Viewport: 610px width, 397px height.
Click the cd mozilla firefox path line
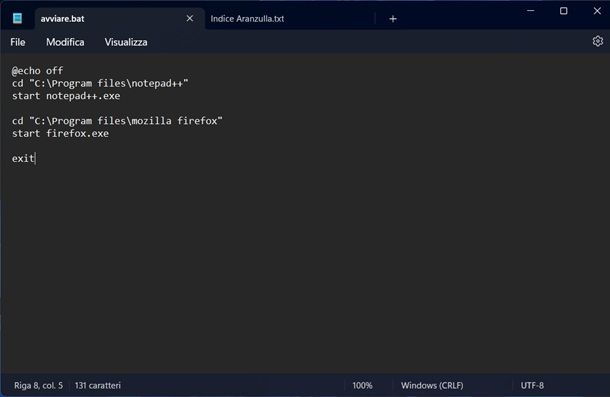117,121
